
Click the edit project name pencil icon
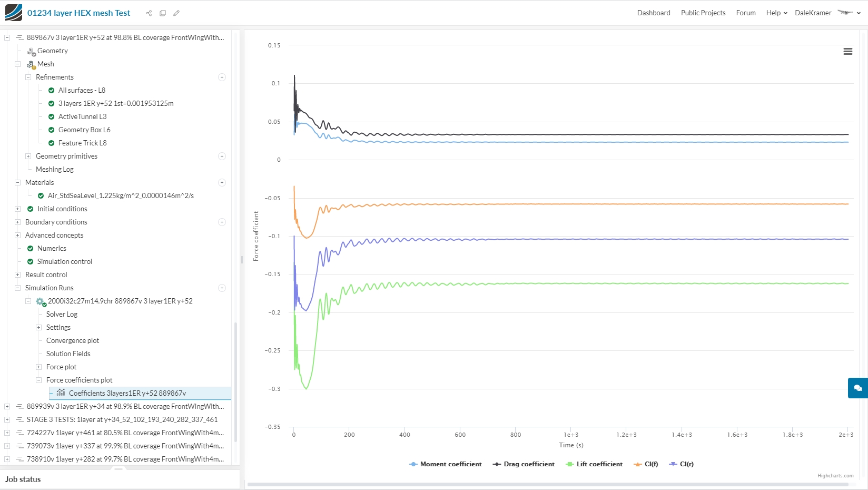point(176,13)
